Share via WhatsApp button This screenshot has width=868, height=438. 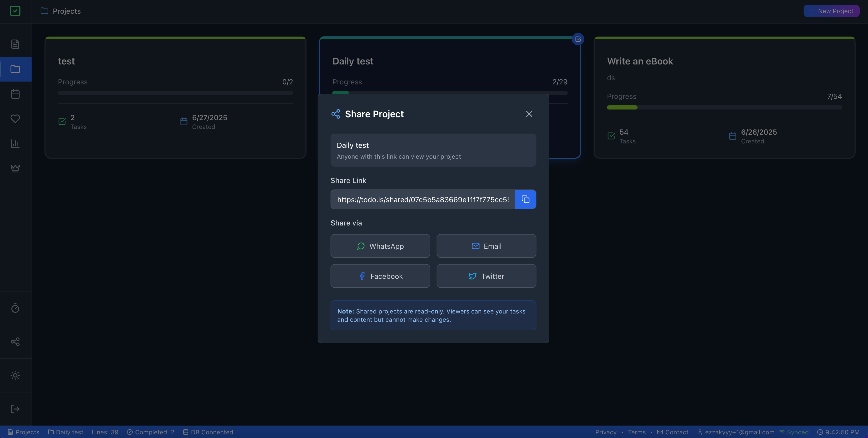380,246
